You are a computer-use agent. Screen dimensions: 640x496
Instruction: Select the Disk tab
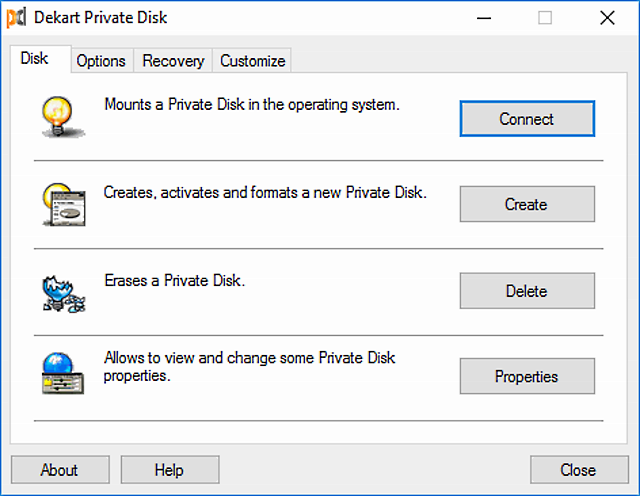35,58
